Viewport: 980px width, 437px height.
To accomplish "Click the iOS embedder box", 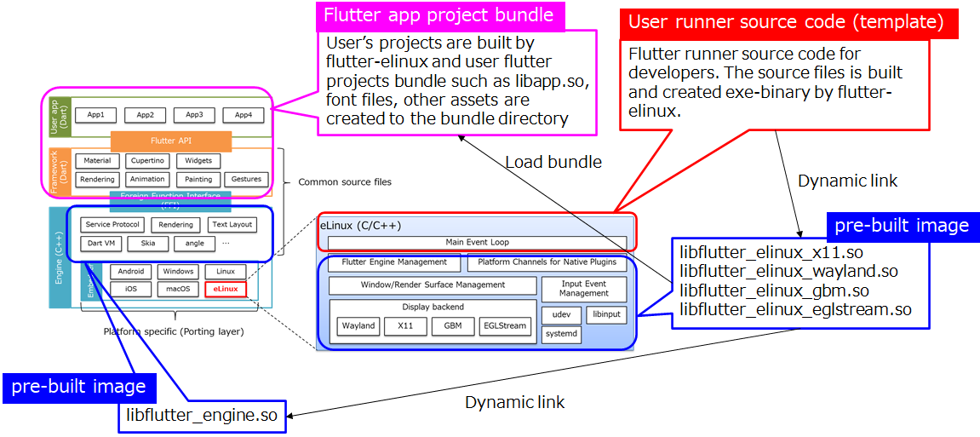I will 130,290.
